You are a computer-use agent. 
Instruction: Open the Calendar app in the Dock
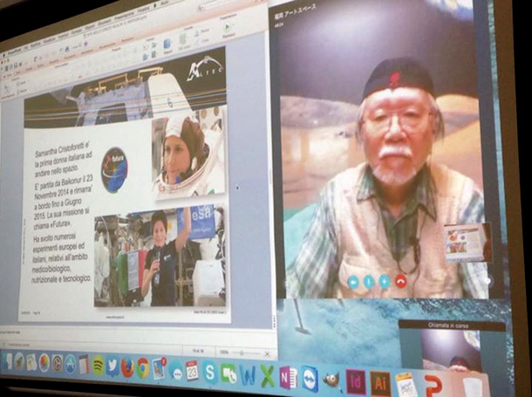point(192,371)
